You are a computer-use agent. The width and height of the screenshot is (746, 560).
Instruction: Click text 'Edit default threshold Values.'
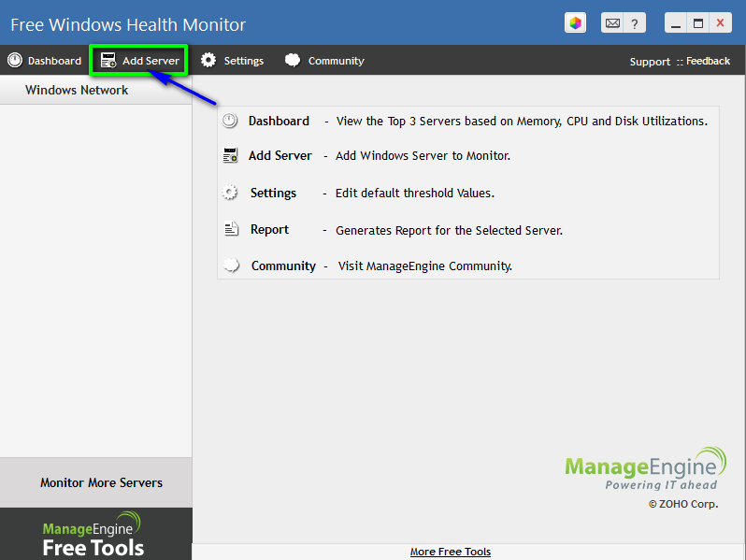[415, 193]
